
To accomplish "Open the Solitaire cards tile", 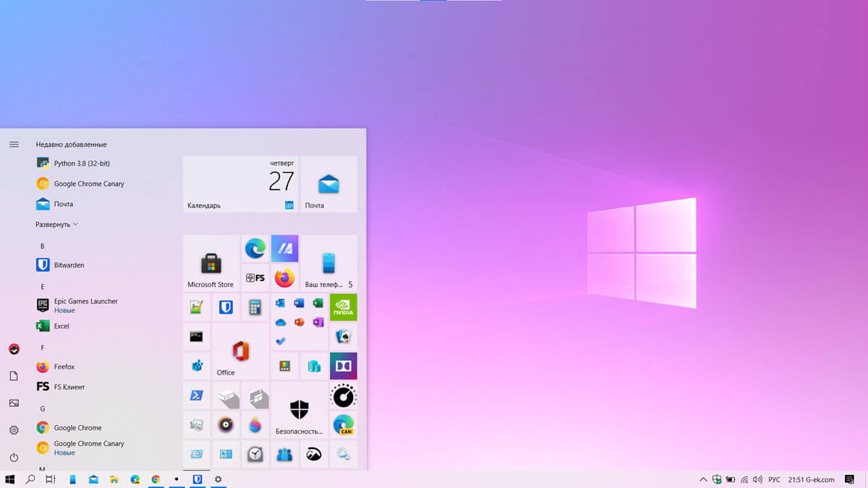I will click(343, 336).
